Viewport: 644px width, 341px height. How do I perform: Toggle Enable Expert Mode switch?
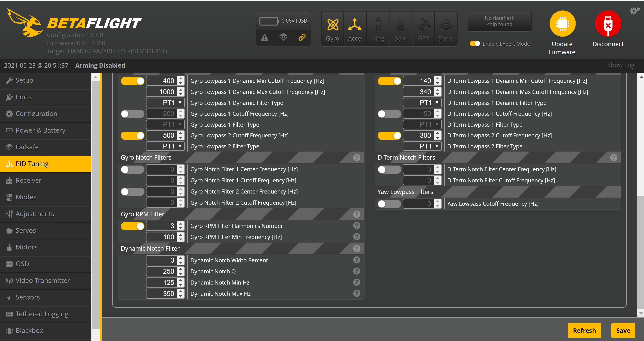click(x=475, y=44)
